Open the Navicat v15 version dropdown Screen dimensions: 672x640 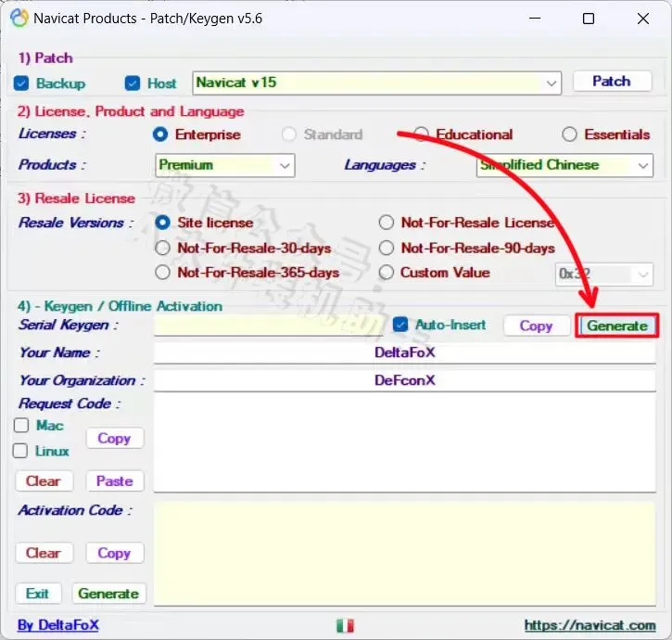[376, 83]
